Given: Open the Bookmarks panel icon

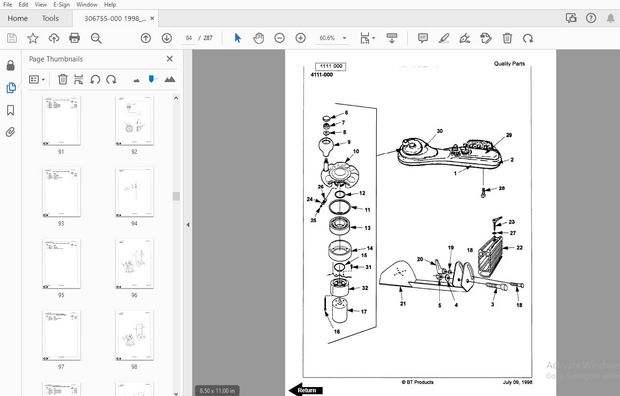Looking at the screenshot, I should tap(11, 110).
